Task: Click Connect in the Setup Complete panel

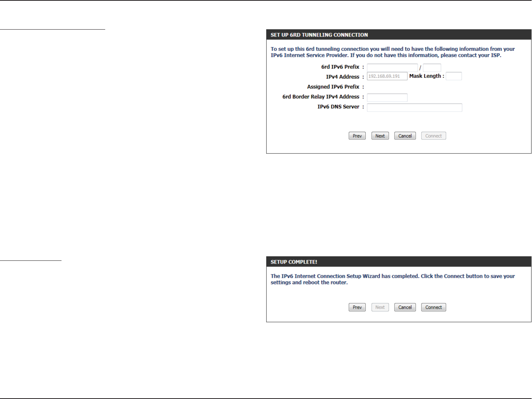Action: click(x=434, y=308)
